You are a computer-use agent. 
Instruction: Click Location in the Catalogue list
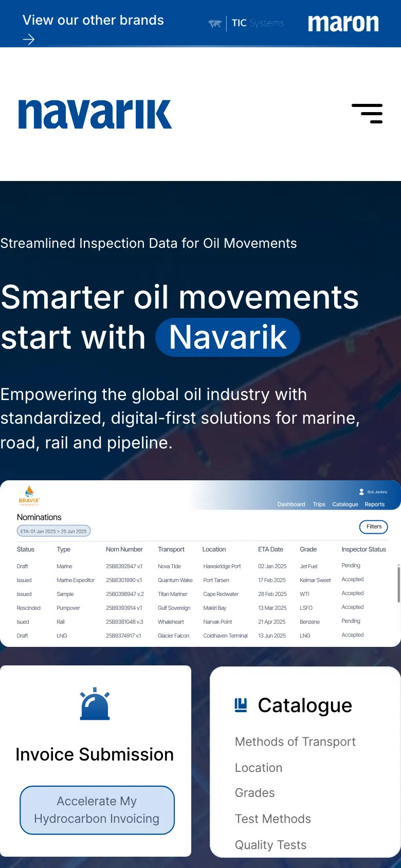pyautogui.click(x=259, y=768)
